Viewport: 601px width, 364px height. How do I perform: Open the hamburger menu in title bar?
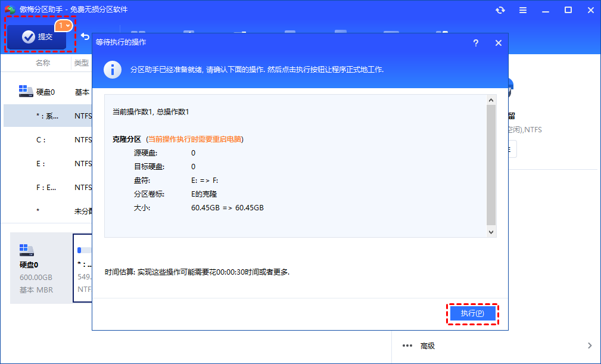[522, 10]
